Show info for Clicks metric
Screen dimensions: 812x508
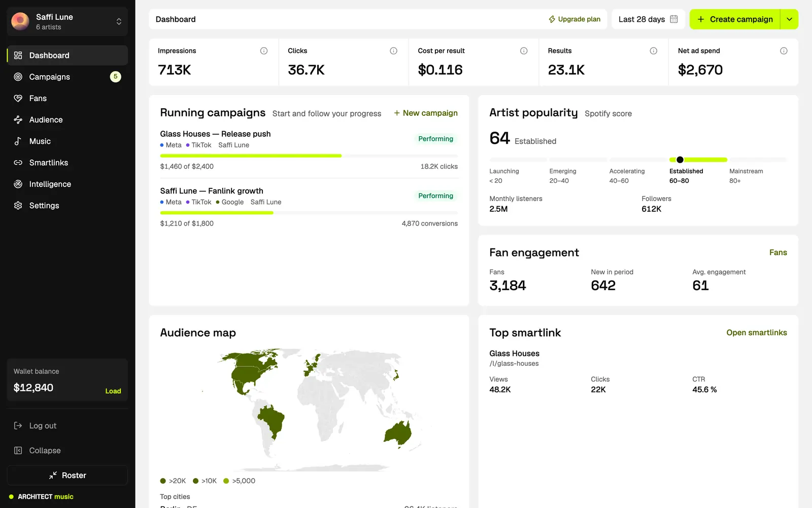tap(393, 51)
